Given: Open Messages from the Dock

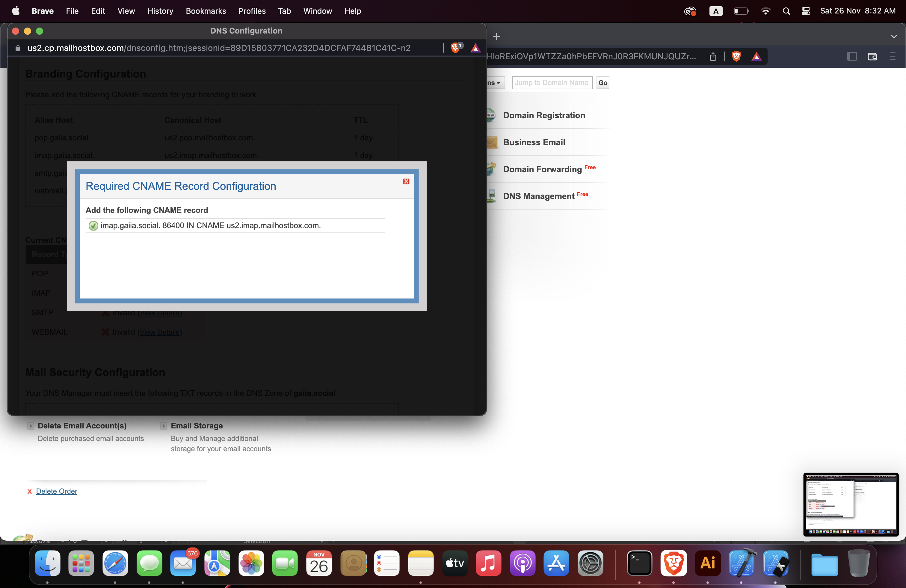Looking at the screenshot, I should click(x=149, y=563).
